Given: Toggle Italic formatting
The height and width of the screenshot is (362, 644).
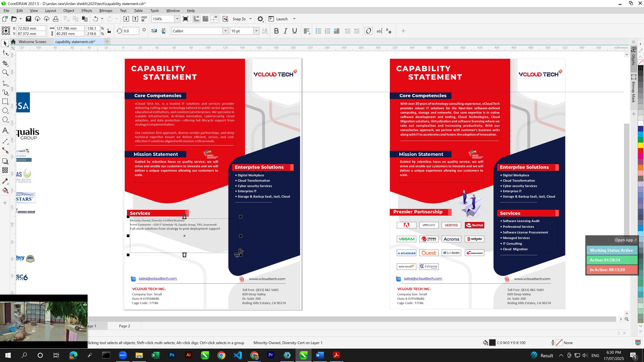Looking at the screenshot, I should [x=285, y=31].
